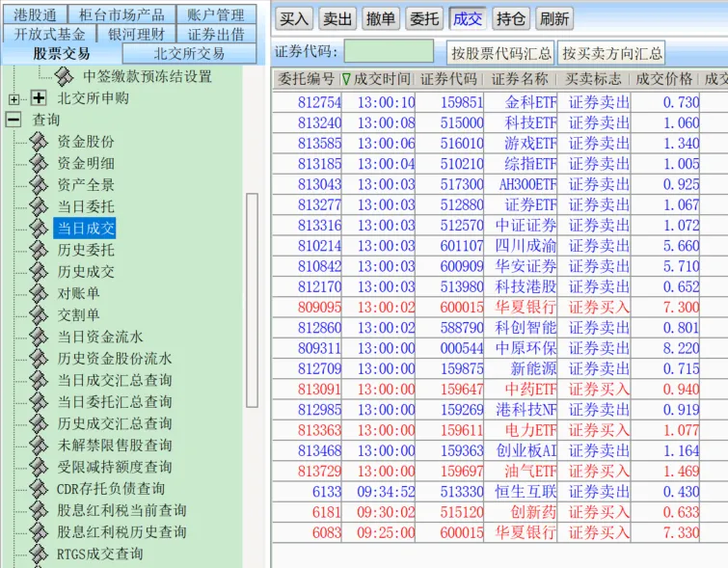Click the icon beside 受限减持额度查询

pos(39,467)
